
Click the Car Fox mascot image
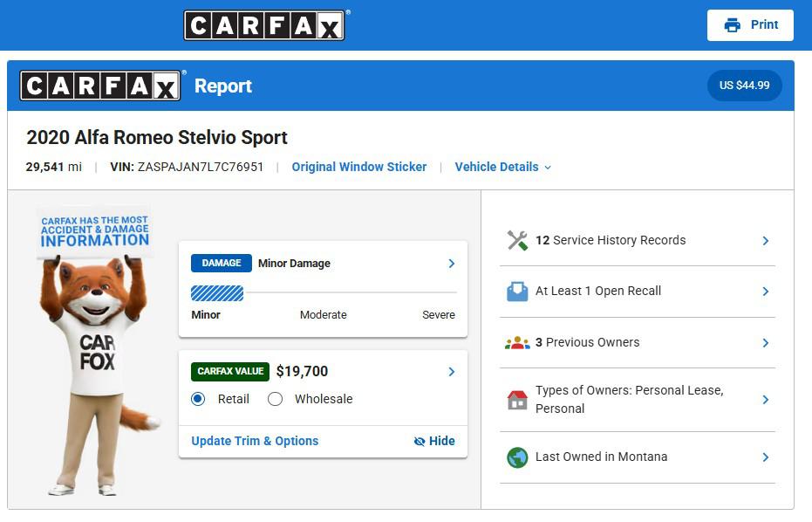point(96,352)
